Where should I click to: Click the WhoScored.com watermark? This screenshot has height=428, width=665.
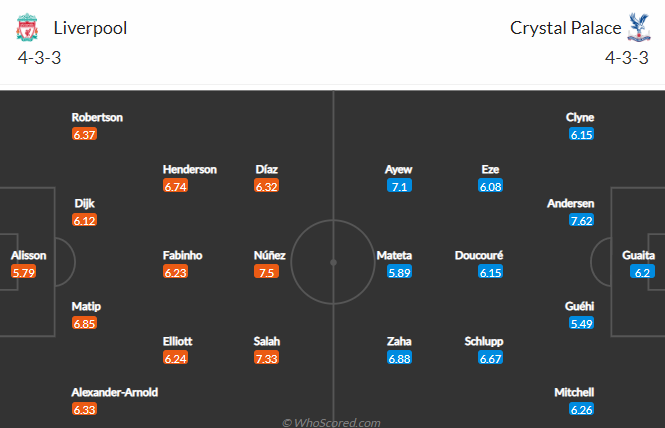coord(331,422)
